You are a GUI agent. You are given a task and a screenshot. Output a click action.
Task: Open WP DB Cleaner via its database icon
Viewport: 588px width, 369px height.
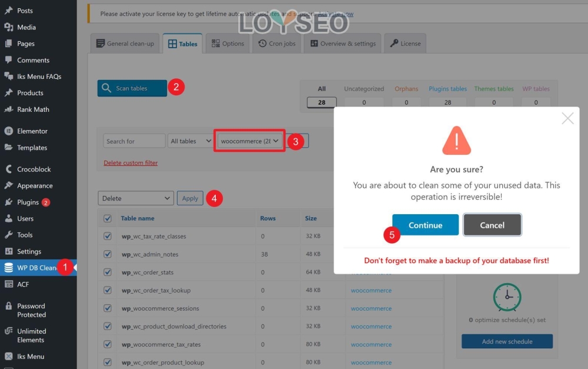pos(9,268)
